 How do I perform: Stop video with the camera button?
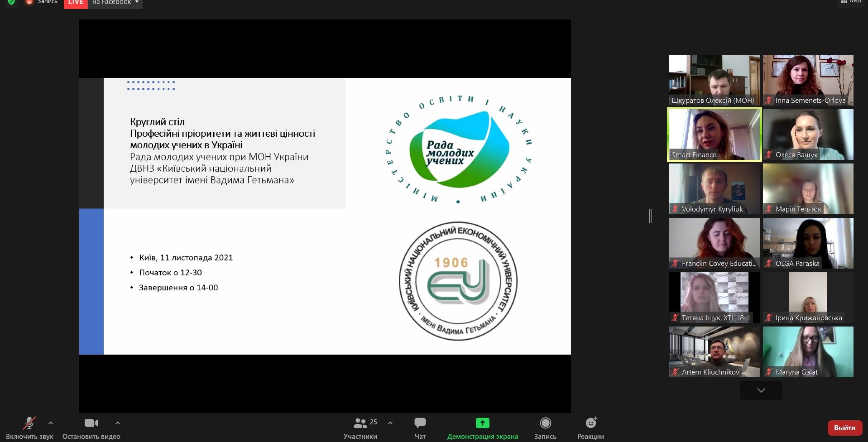tap(91, 423)
